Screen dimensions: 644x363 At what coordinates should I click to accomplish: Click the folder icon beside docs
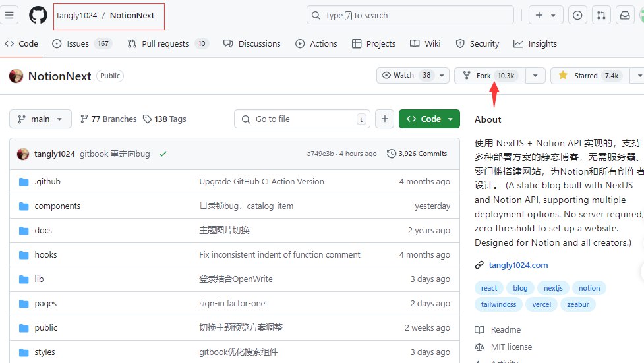24,231
